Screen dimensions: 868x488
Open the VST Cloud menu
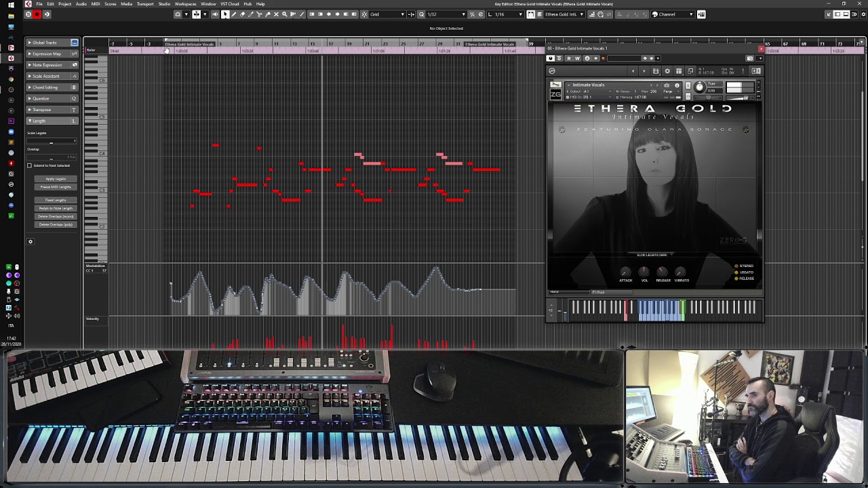tap(229, 4)
